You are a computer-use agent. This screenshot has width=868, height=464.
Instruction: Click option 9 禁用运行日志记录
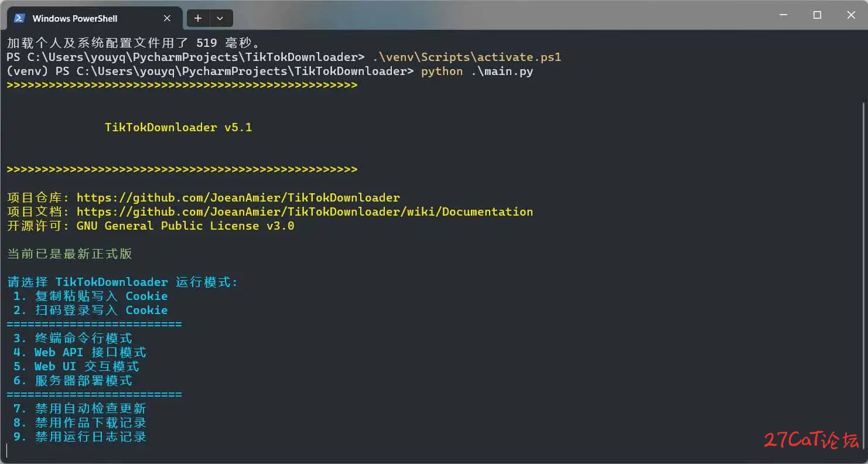click(x=80, y=436)
